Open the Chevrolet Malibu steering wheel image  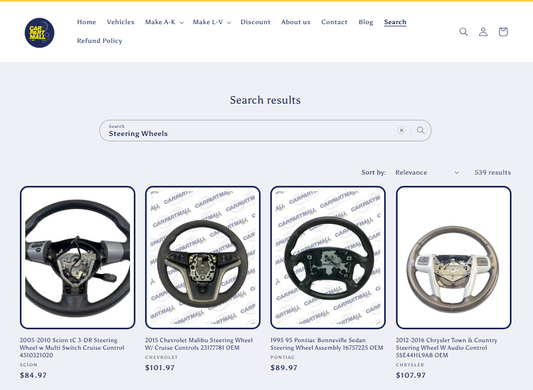click(x=203, y=257)
